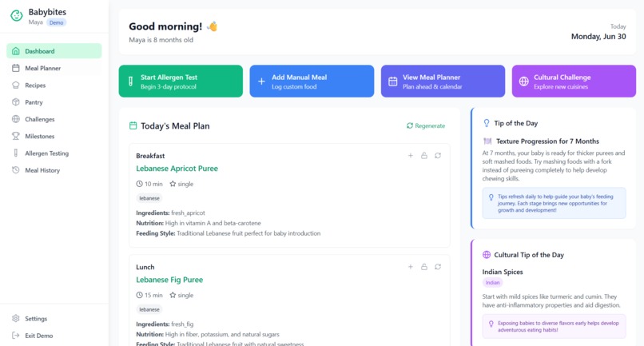Click the 'Tips refresh daily' info box
The width and height of the screenshot is (644, 346).
(554, 203)
